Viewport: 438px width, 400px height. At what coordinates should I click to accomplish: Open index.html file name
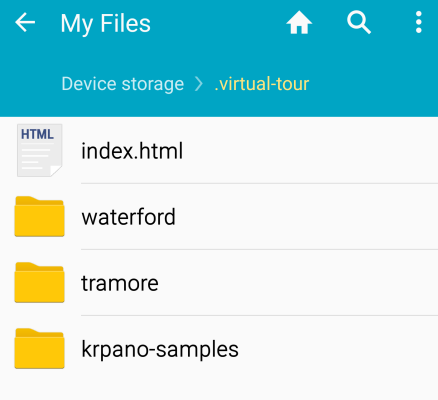[x=132, y=151]
